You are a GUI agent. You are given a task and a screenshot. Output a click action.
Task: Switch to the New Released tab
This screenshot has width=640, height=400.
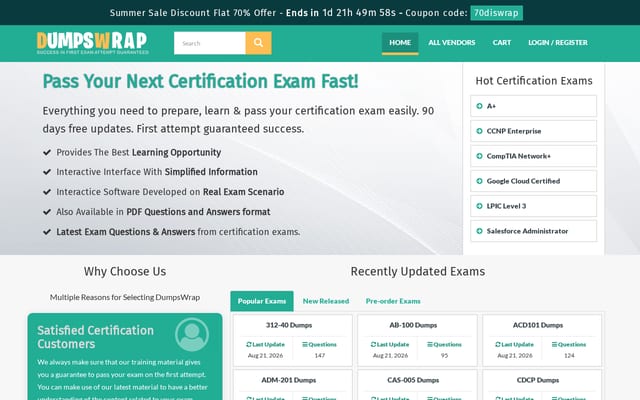coord(326,301)
